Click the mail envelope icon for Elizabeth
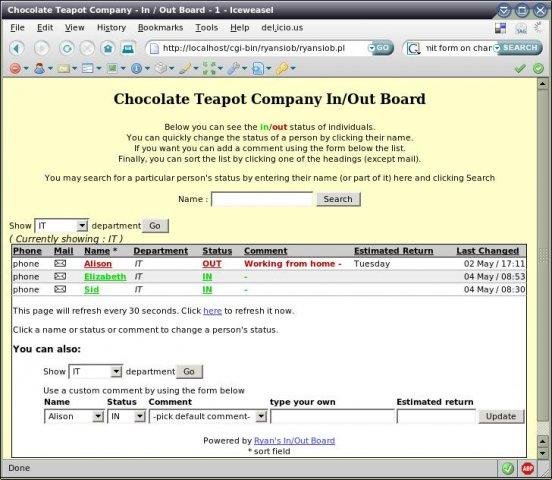 point(60,276)
